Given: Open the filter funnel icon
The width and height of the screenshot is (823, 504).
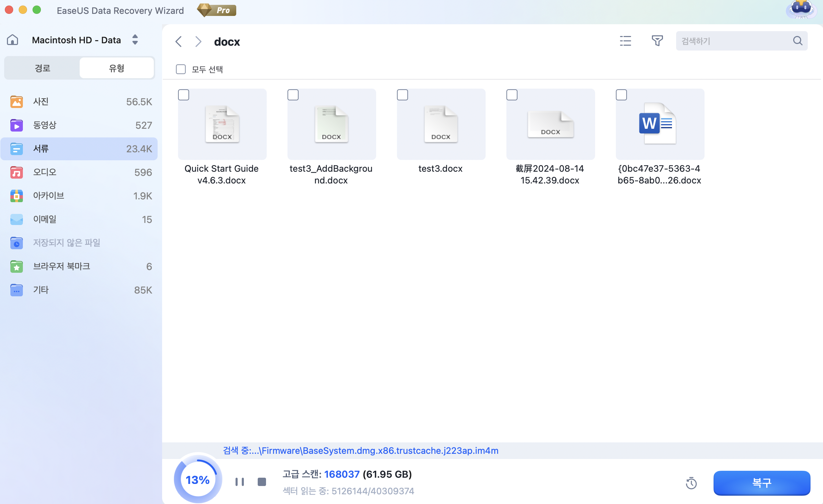Looking at the screenshot, I should pyautogui.click(x=657, y=41).
